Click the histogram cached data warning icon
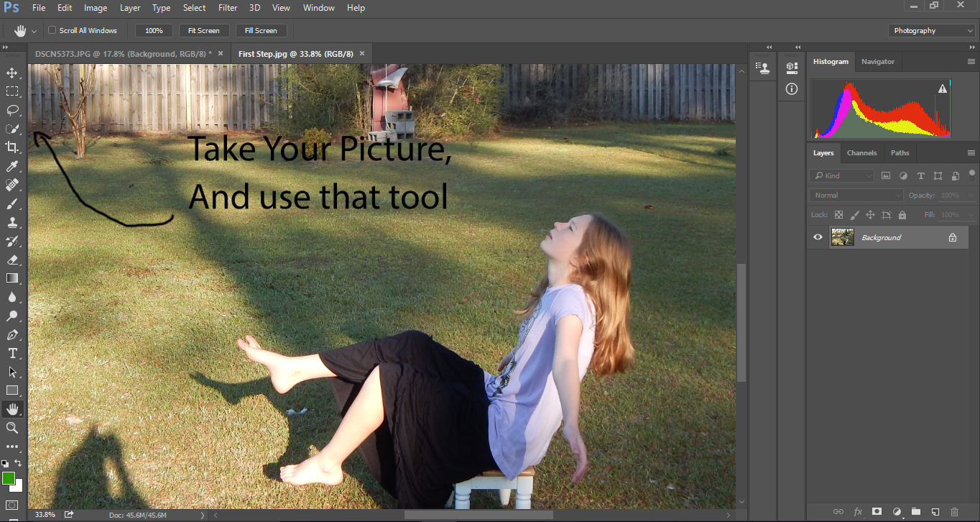Image resolution: width=980 pixels, height=522 pixels. pyautogui.click(x=942, y=88)
